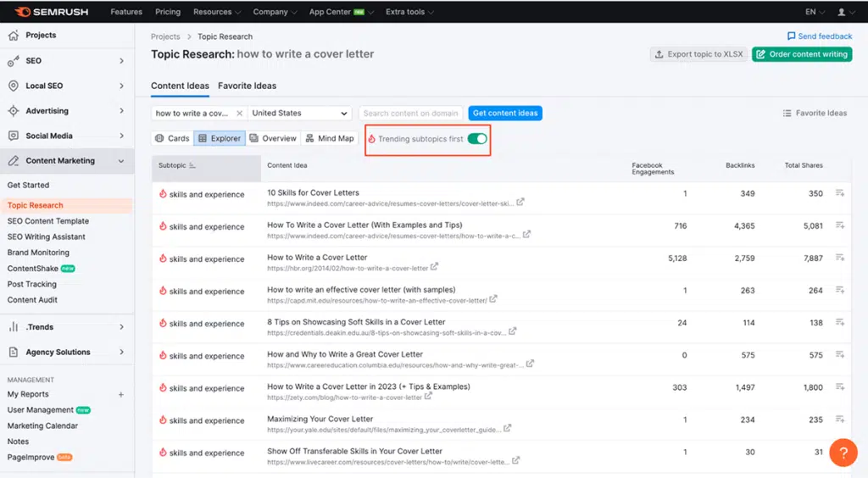Open the help question mark bubble
Viewport: 868px width, 478px height.
pyautogui.click(x=843, y=453)
